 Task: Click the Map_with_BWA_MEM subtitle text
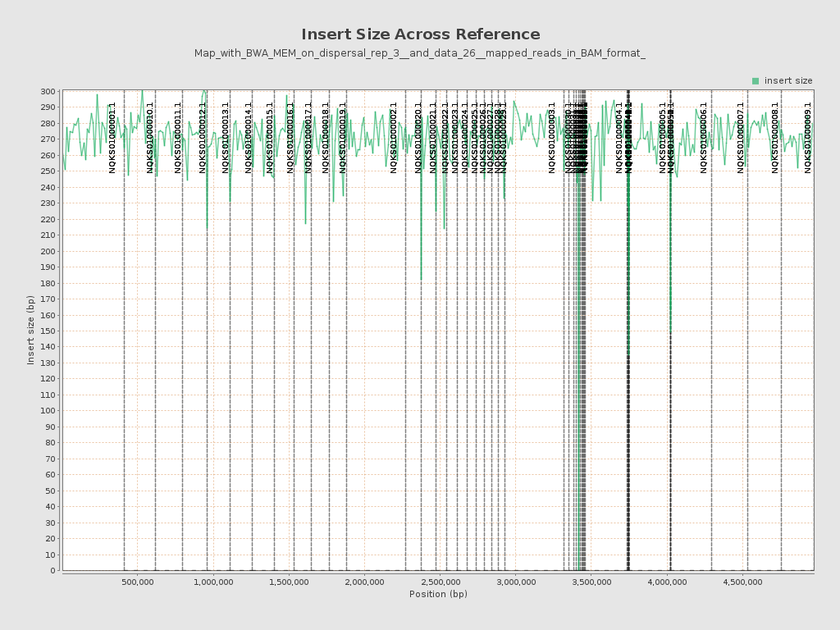click(x=420, y=53)
